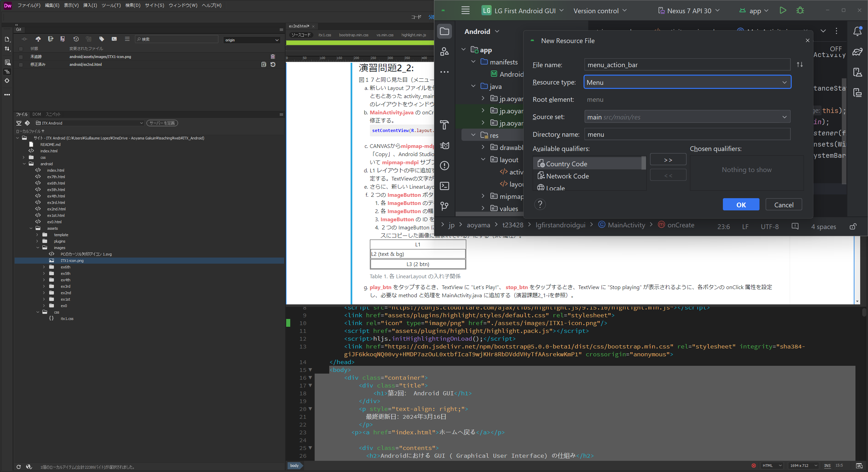Click the Git panel 検索 search field

click(x=176, y=39)
